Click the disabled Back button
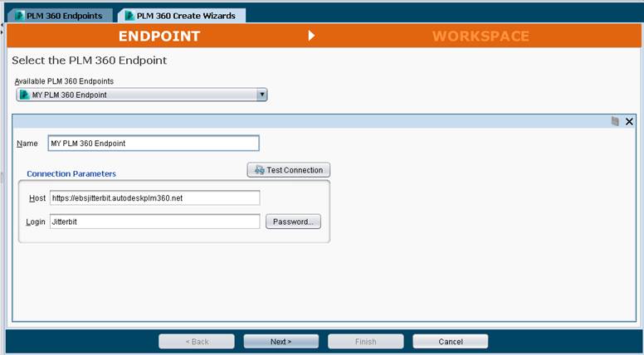The image size is (644, 355). pos(197,342)
